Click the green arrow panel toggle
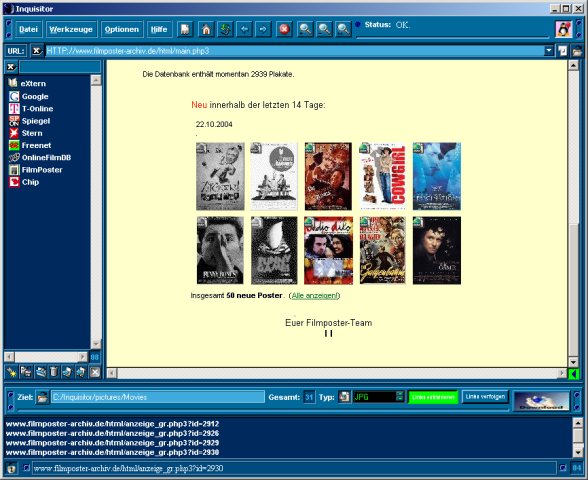This screenshot has height=480, width=588. (x=573, y=373)
